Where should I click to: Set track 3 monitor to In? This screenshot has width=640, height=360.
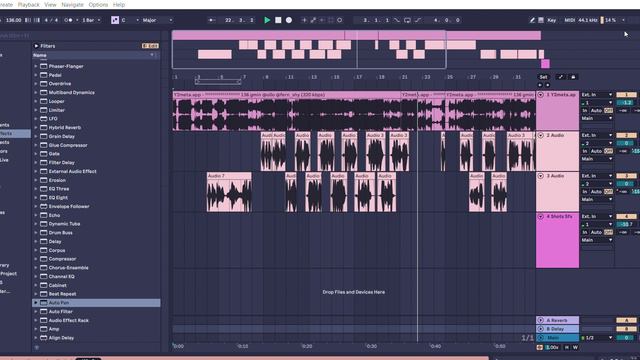click(585, 192)
